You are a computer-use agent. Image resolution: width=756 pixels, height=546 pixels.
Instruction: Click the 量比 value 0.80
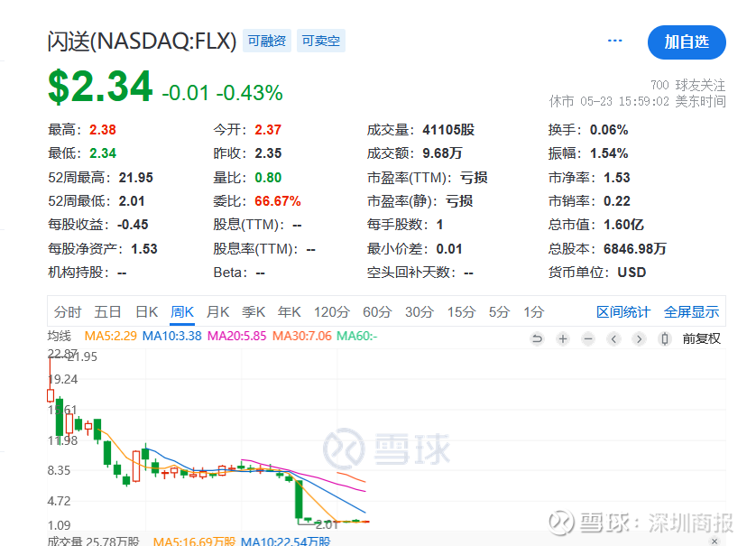point(268,178)
